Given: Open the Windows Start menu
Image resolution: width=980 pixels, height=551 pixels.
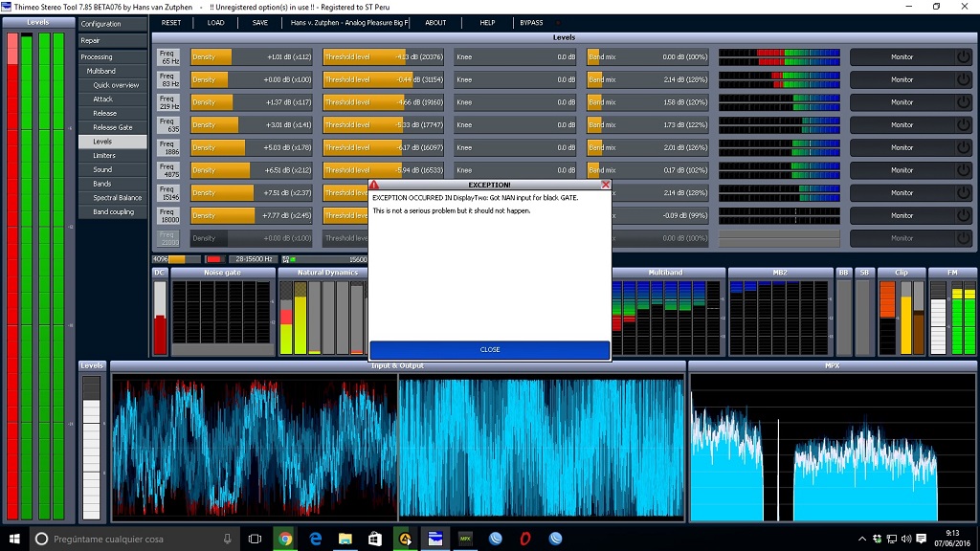Looking at the screenshot, I should tap(14, 539).
